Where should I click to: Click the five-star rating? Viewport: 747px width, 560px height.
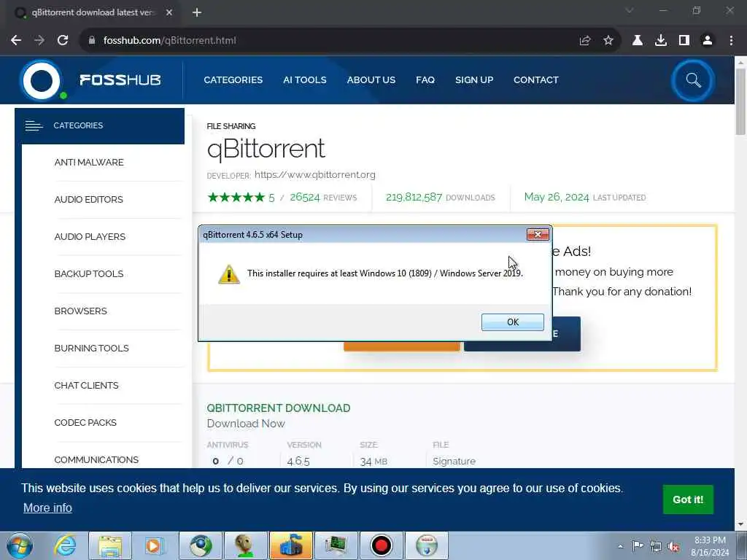(236, 197)
